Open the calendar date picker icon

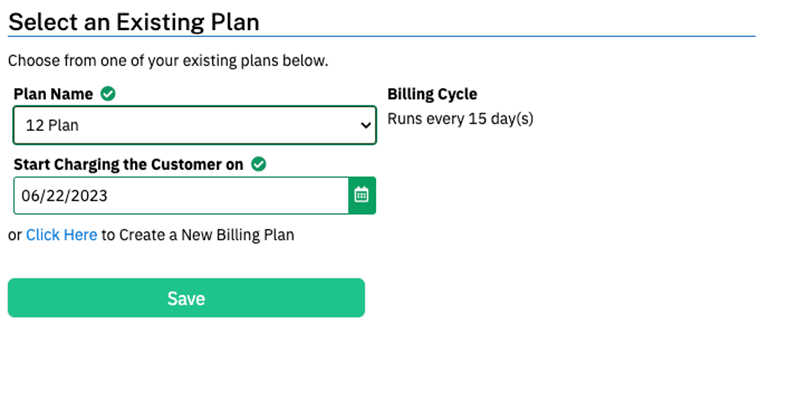[x=362, y=196]
